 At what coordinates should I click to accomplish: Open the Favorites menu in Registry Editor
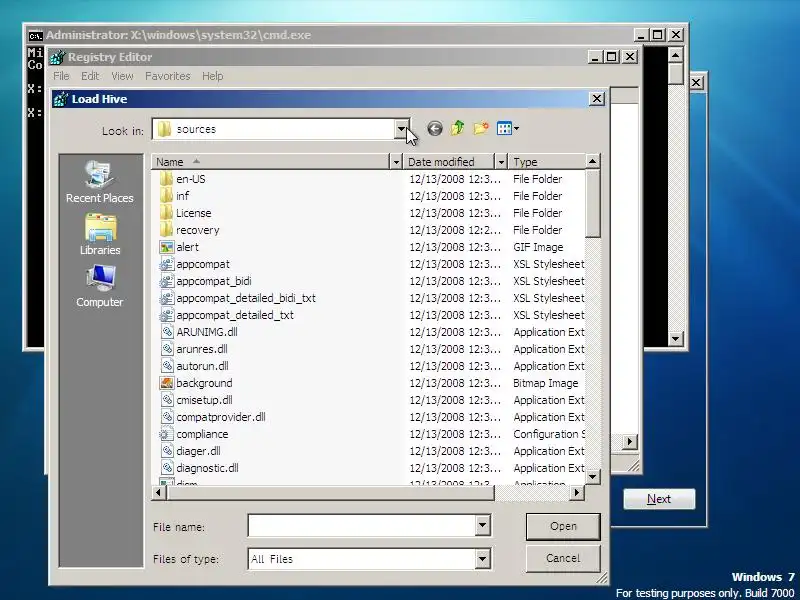tap(167, 76)
